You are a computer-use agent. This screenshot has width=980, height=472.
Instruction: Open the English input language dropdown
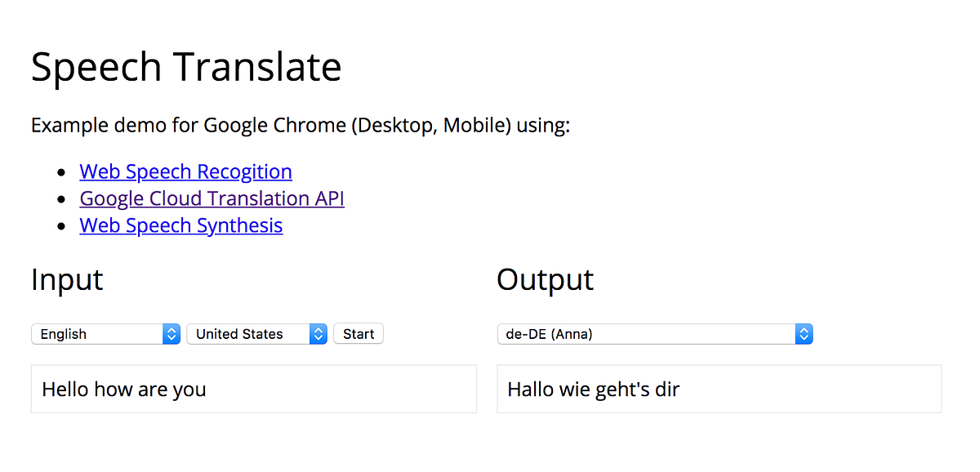pyautogui.click(x=105, y=334)
